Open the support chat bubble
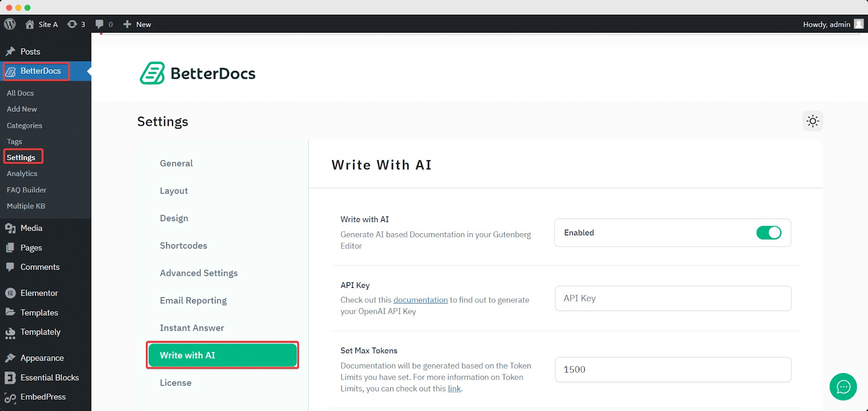The height and width of the screenshot is (411, 868). (843, 387)
